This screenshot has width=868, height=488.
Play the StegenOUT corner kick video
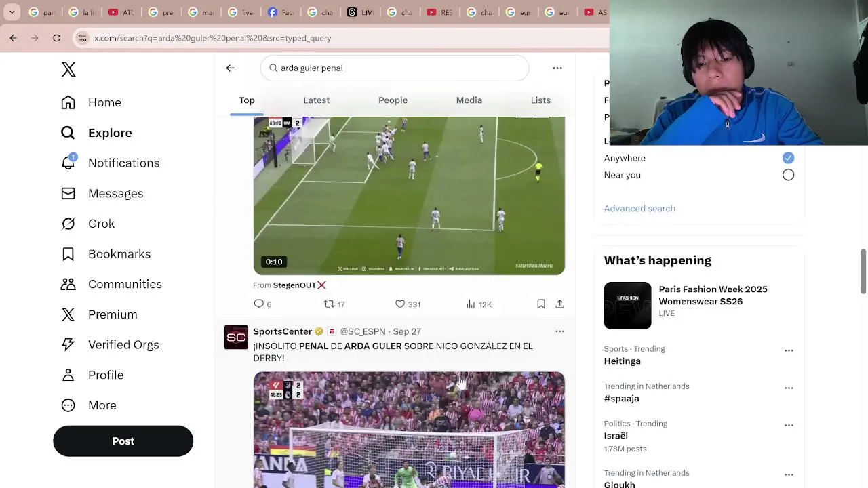409,195
